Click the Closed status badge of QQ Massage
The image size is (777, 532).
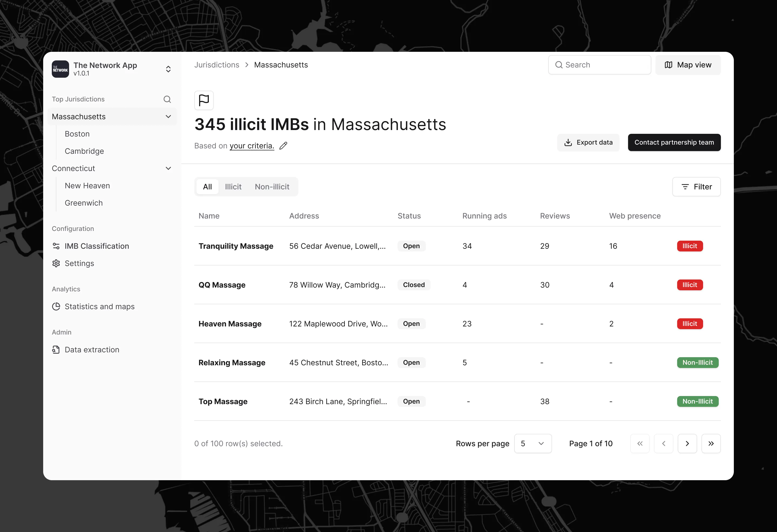414,285
